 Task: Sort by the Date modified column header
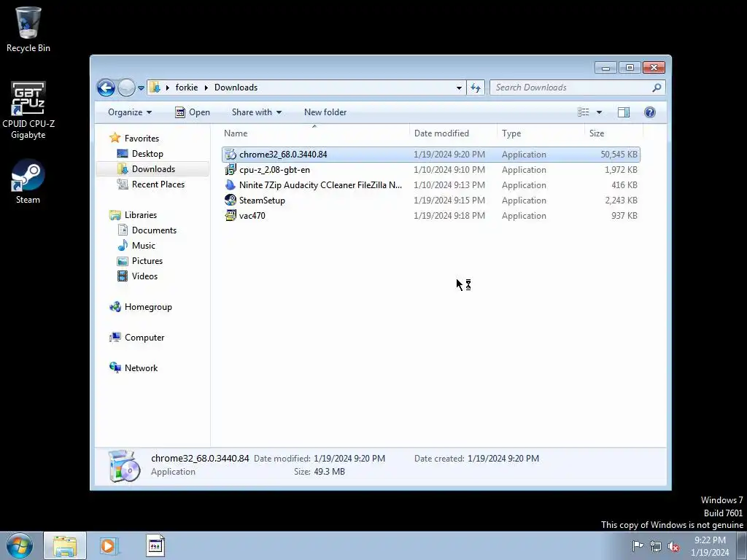[x=453, y=133]
